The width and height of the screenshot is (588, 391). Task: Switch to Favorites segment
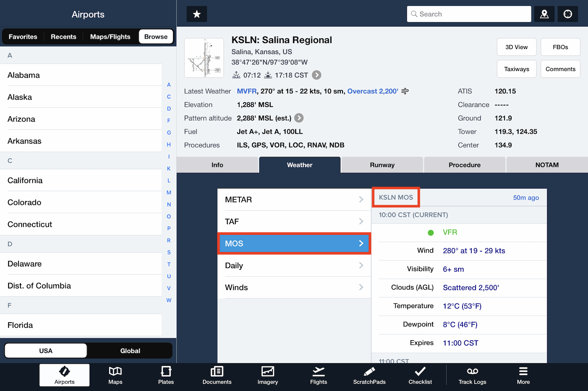coord(23,37)
